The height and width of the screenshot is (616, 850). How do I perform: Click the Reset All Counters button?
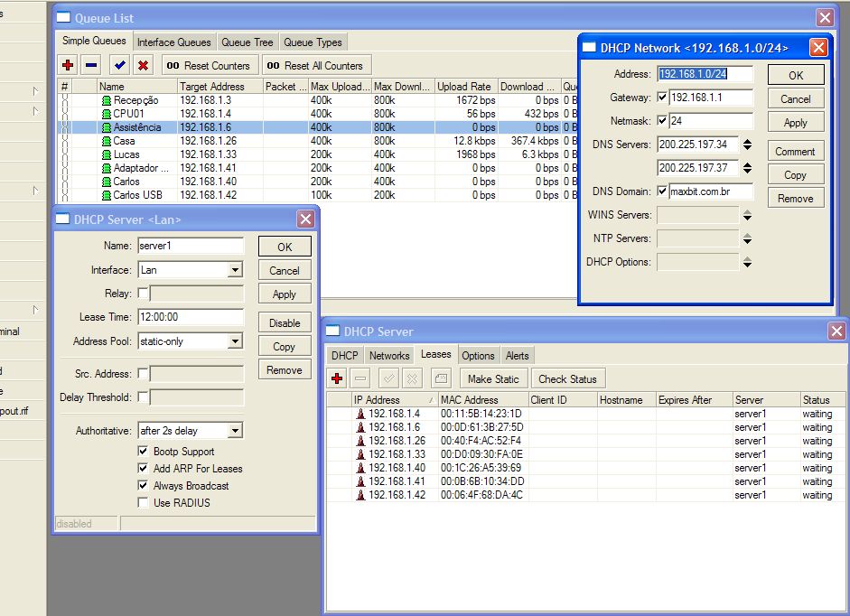coord(316,66)
